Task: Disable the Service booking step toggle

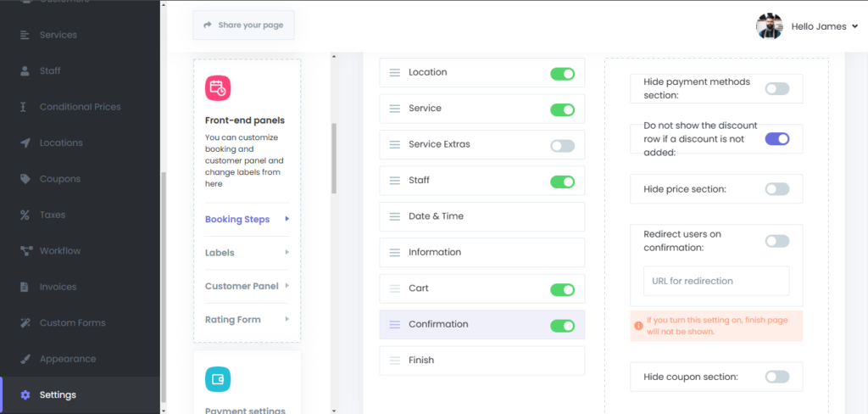Action: tap(562, 109)
